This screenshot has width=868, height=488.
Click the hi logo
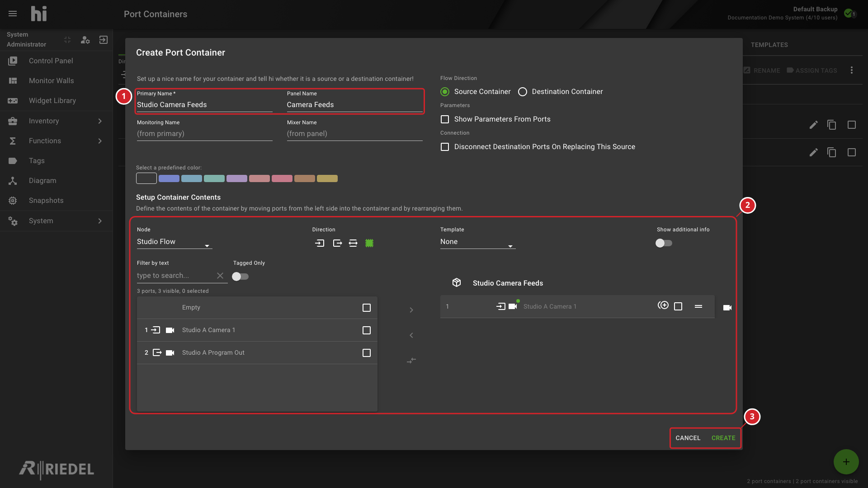click(39, 14)
